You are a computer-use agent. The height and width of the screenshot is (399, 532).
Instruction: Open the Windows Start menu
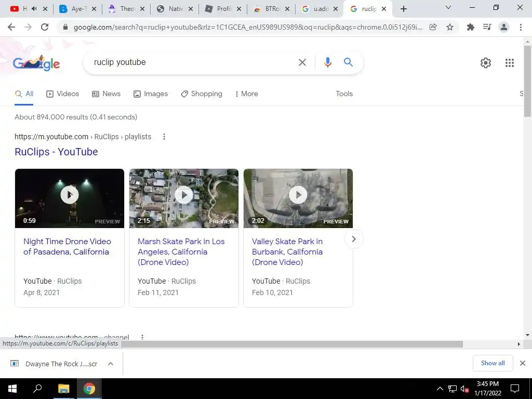[12, 389]
